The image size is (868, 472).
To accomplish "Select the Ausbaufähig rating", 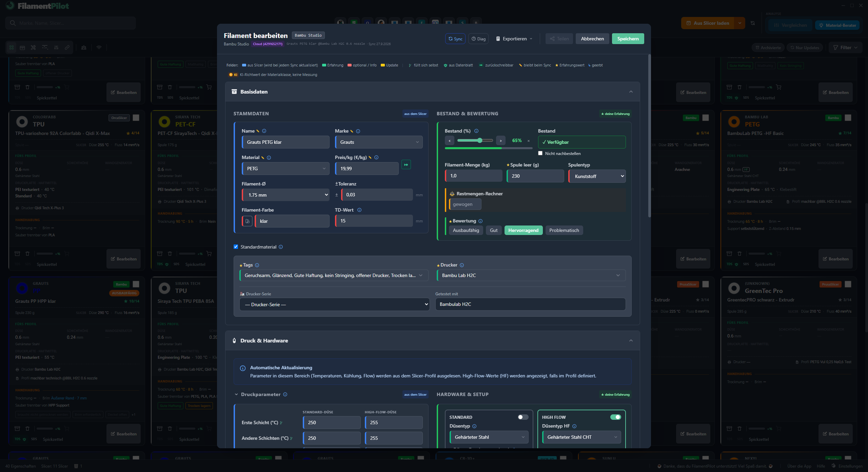I will pyautogui.click(x=466, y=230).
